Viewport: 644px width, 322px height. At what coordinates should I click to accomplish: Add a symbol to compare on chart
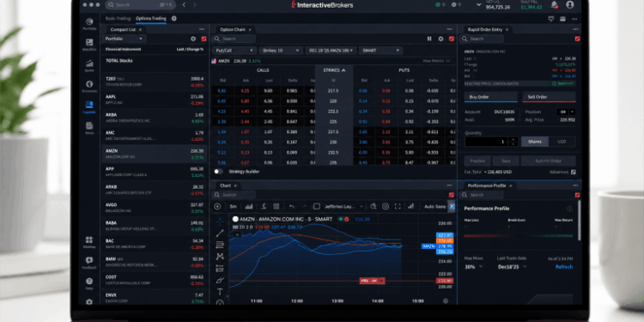point(217,207)
